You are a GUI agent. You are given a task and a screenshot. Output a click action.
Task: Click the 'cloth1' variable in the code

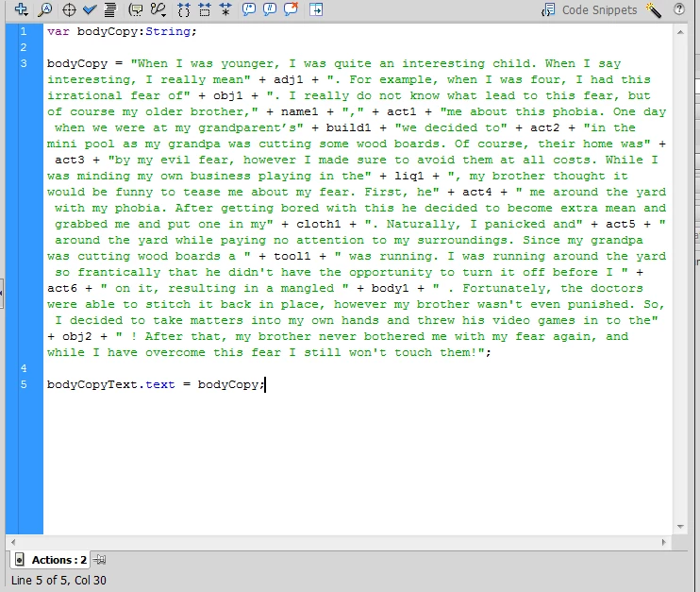318,225
